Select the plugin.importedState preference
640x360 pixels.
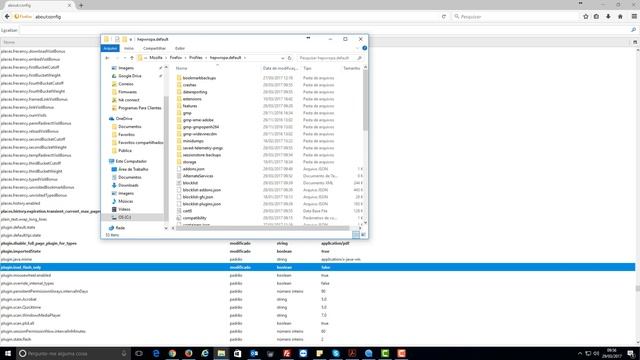[318, 251]
